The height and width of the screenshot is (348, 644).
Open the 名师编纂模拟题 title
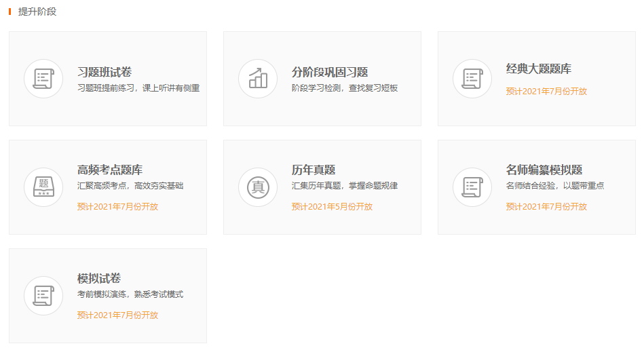pos(544,170)
